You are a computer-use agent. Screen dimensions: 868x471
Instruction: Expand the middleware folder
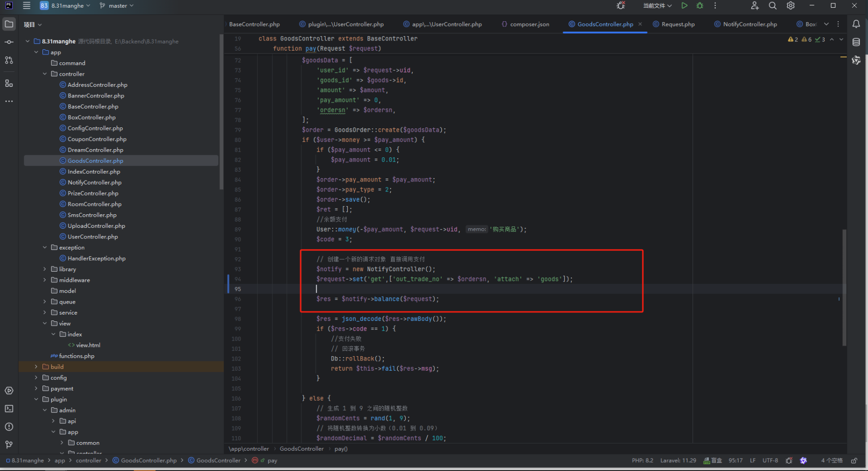(45, 280)
